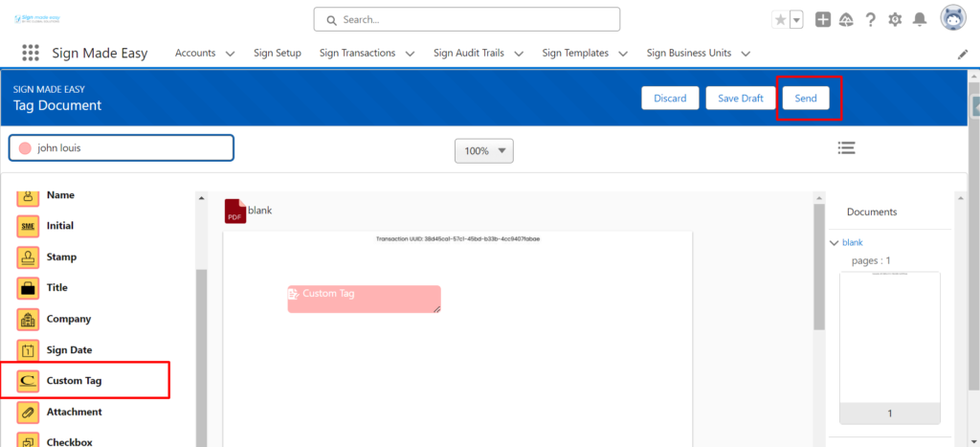Viewport: 980px width, 447px height.
Task: Click the document viewer scrollbar
Action: click(819, 267)
